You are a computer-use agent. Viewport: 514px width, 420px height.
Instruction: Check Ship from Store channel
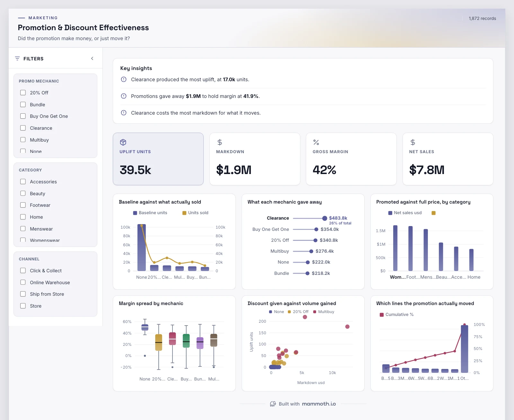coord(23,294)
